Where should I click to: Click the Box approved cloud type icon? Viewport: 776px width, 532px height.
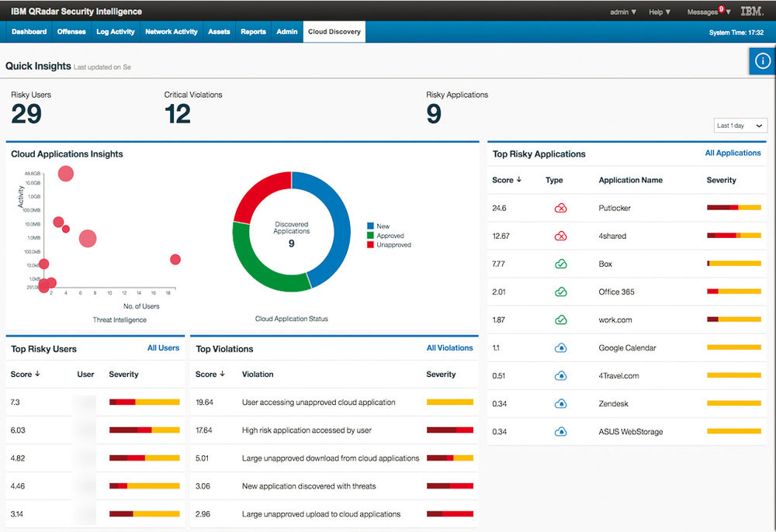560,264
